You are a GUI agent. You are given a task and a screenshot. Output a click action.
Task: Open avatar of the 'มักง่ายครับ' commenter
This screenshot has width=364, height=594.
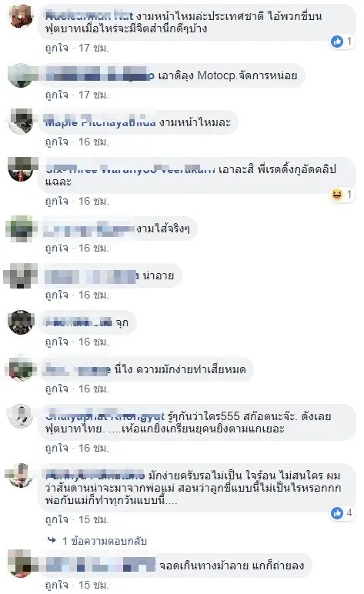(21, 476)
